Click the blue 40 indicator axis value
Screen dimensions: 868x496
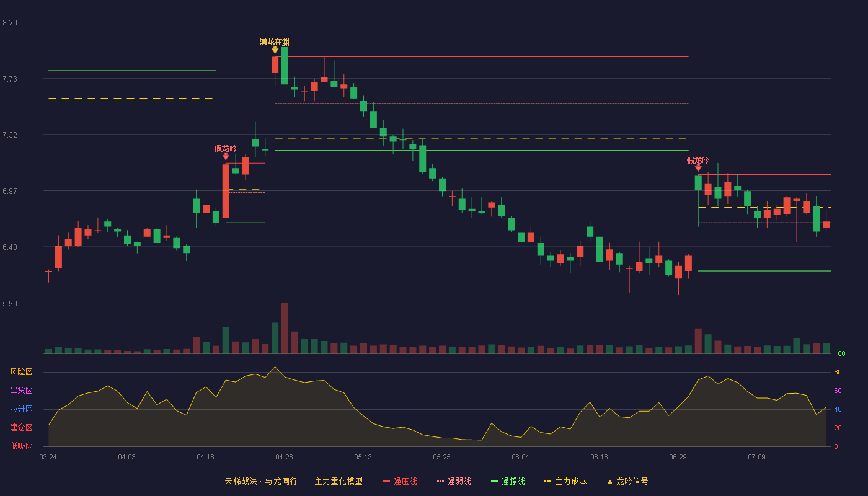[x=838, y=409]
